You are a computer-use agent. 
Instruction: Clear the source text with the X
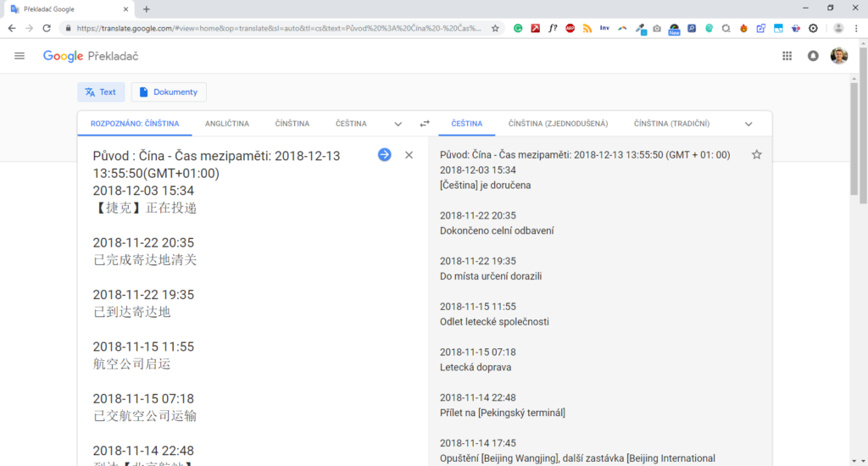(409, 155)
